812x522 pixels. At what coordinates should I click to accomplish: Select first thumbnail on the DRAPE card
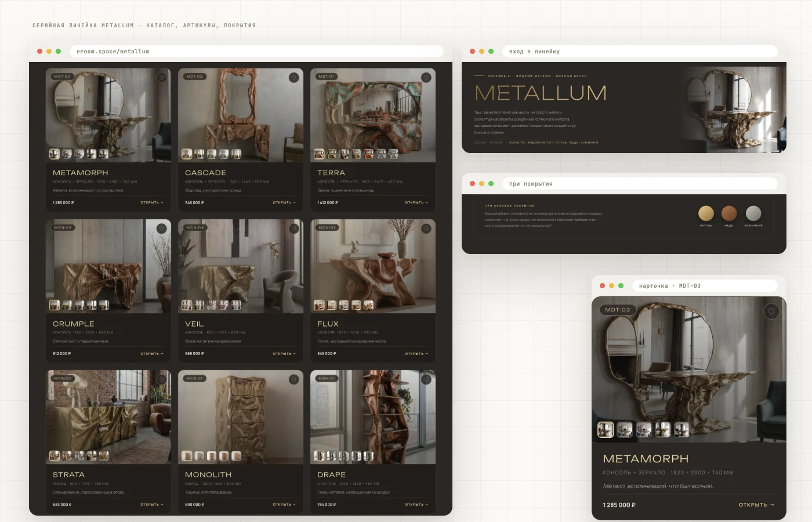coord(319,456)
